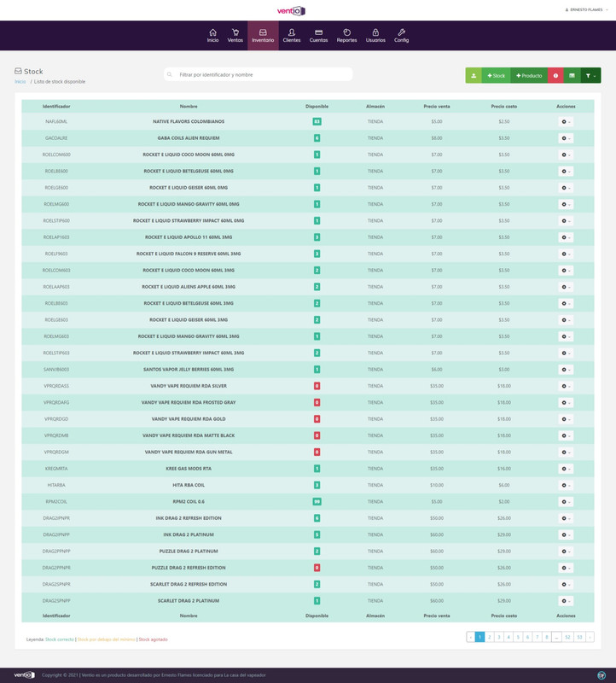Image resolution: width=616 pixels, height=683 pixels.
Task: Click gear icon for Requiem RDA Silver row
Action: (x=566, y=386)
